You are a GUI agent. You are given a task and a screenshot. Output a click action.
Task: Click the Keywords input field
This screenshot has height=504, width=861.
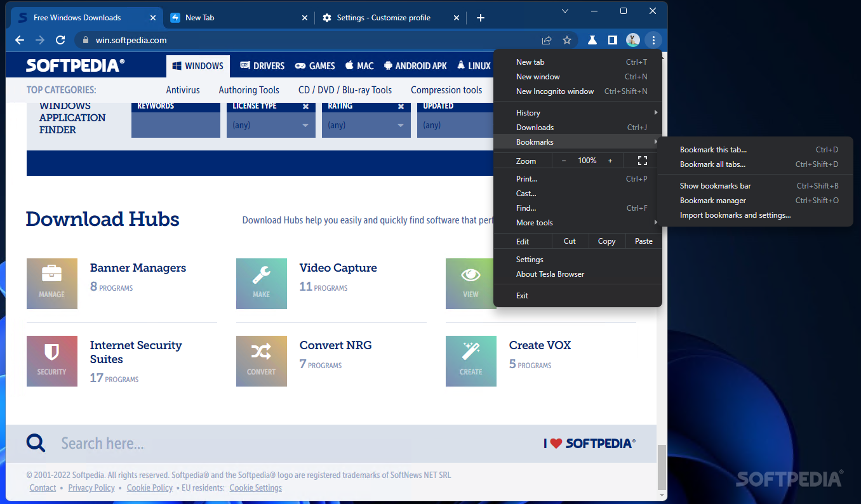pyautogui.click(x=176, y=125)
